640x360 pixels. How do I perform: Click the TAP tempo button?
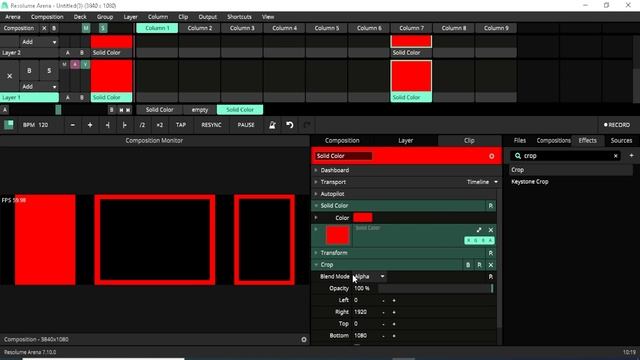181,125
